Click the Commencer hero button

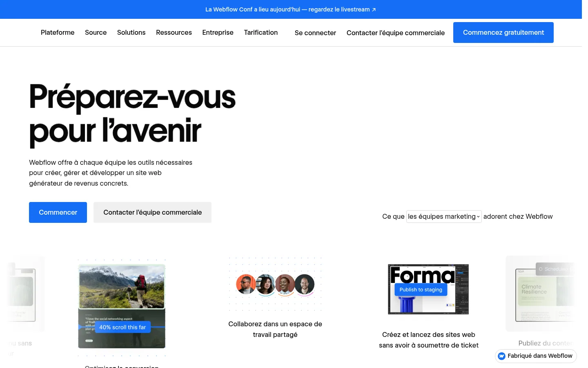click(58, 212)
